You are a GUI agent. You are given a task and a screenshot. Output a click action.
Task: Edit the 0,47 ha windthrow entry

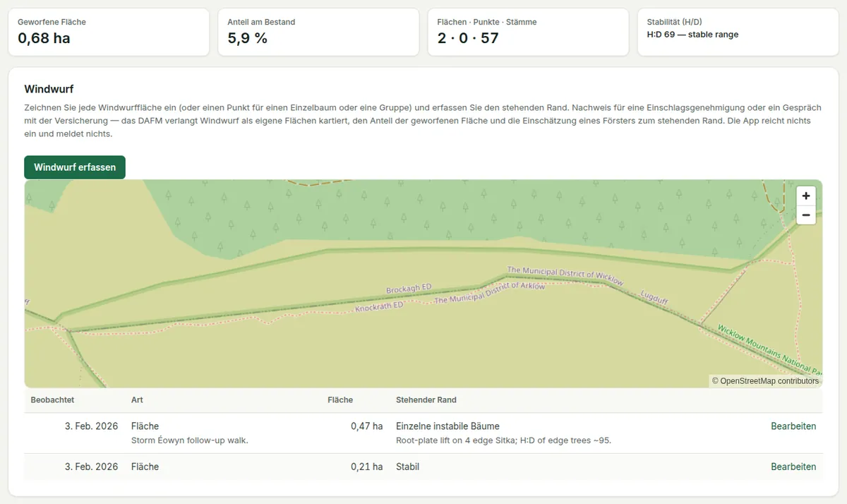click(x=793, y=426)
